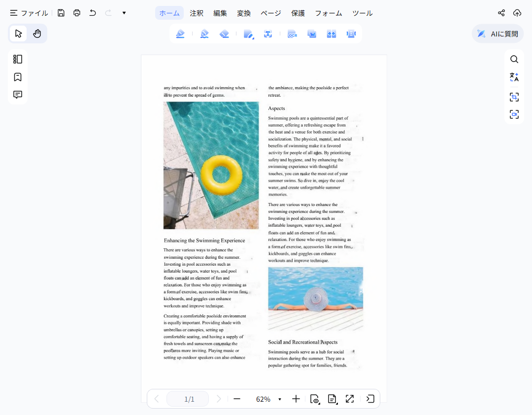Click the zoom in plus button
Image resolution: width=532 pixels, height=415 pixels.
click(x=296, y=399)
